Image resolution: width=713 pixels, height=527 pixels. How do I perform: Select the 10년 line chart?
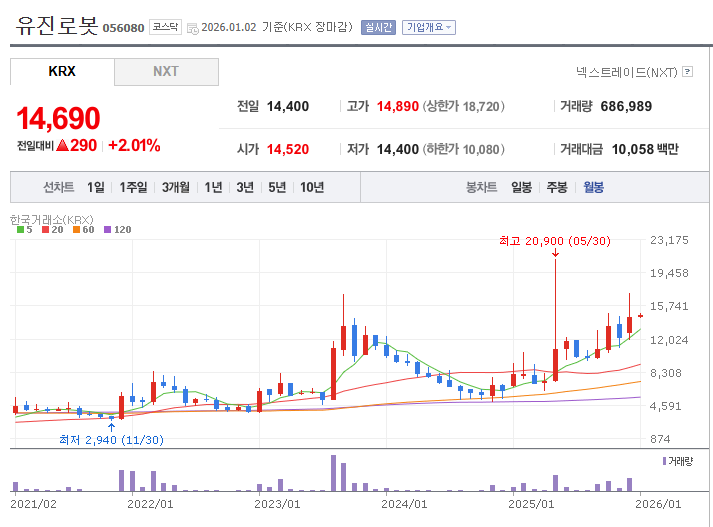coord(312,187)
